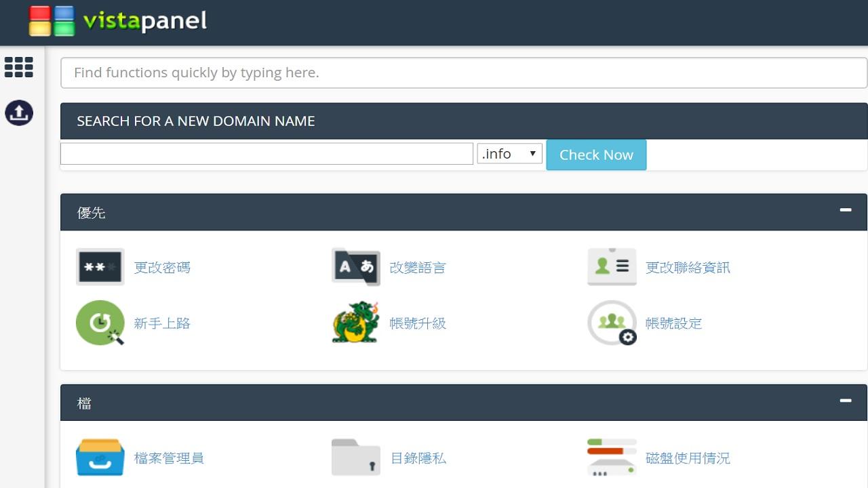Click the dragon 帳號升級 upgrade icon
Viewport: 868px width, 488px height.
355,323
